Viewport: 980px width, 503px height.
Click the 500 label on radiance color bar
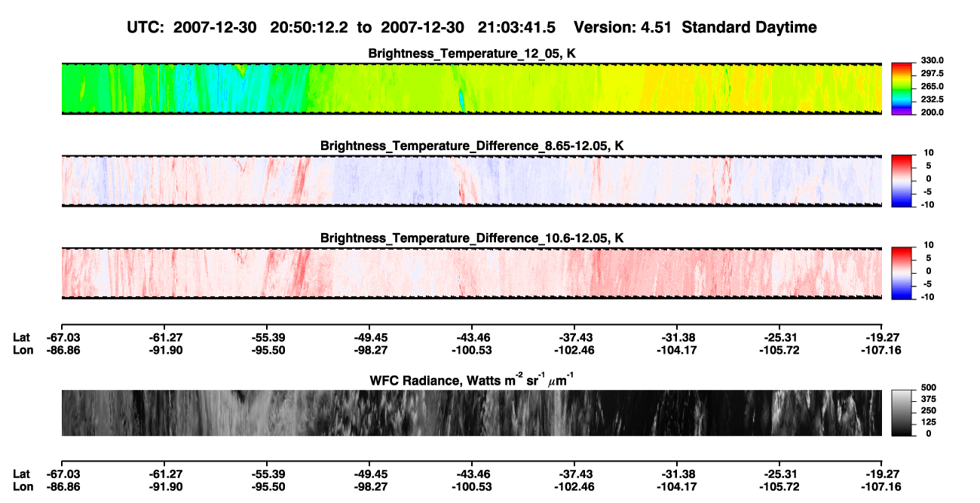(x=928, y=387)
